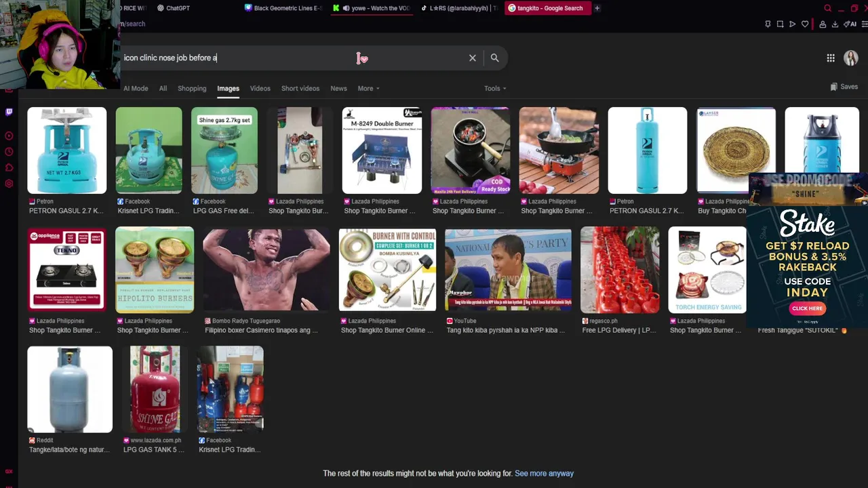The height and width of the screenshot is (488, 868).
Task: Open the Shopping results filter
Action: (x=192, y=89)
